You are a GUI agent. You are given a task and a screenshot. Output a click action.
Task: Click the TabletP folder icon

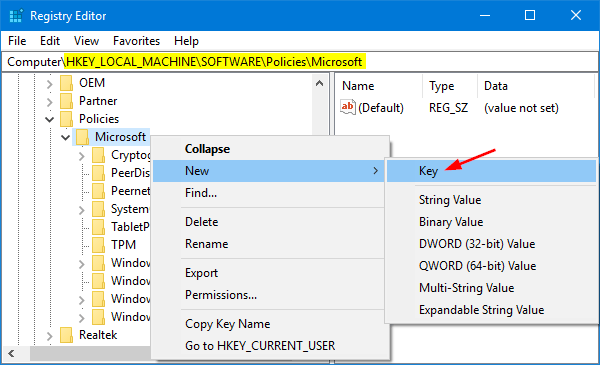pyautogui.click(x=98, y=227)
